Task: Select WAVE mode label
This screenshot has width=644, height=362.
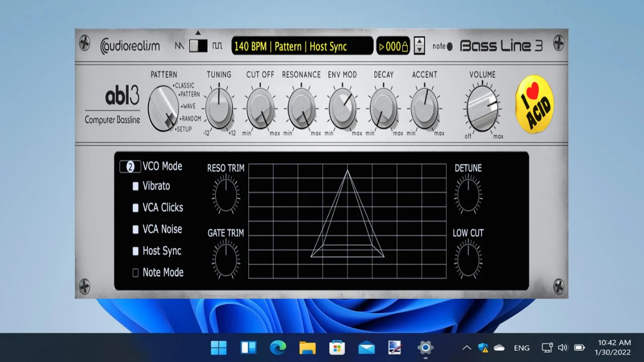Action: click(x=189, y=106)
